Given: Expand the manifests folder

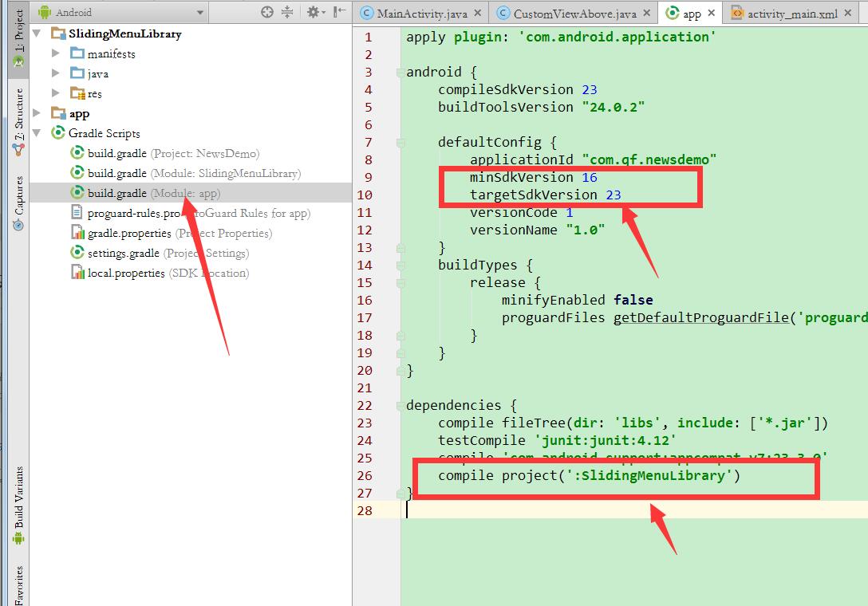Looking at the screenshot, I should (55, 53).
